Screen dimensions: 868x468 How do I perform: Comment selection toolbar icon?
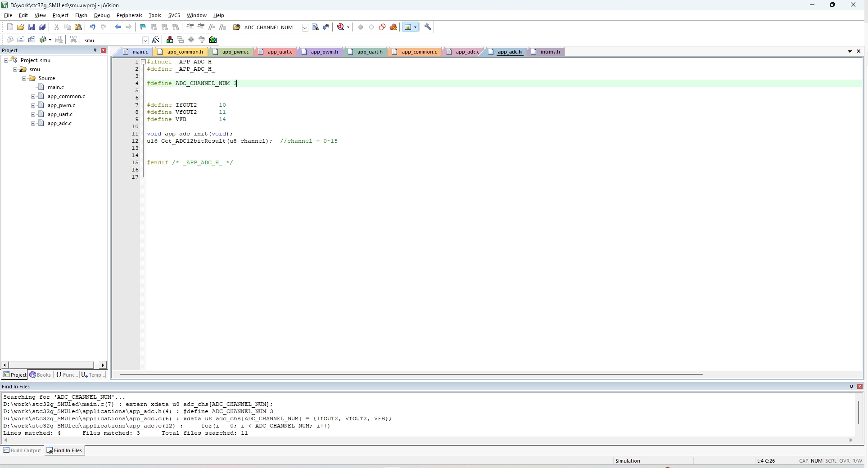pyautogui.click(x=212, y=27)
